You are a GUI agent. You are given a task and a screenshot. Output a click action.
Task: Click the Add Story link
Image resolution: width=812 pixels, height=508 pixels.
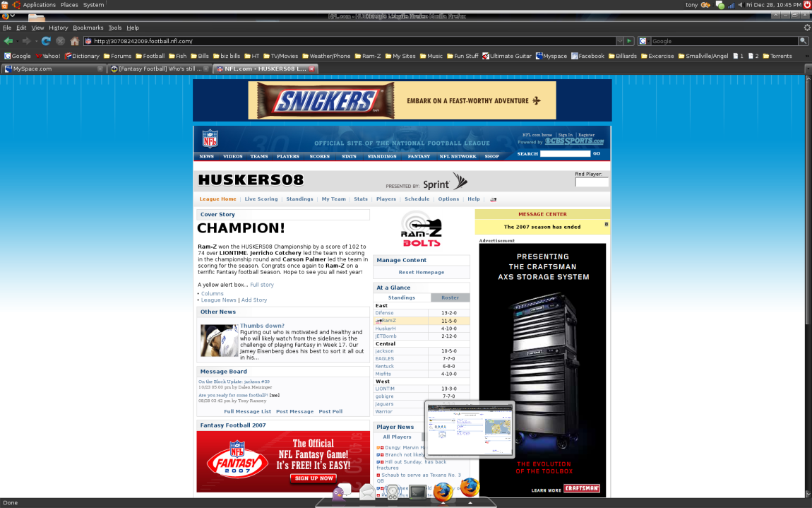254,300
